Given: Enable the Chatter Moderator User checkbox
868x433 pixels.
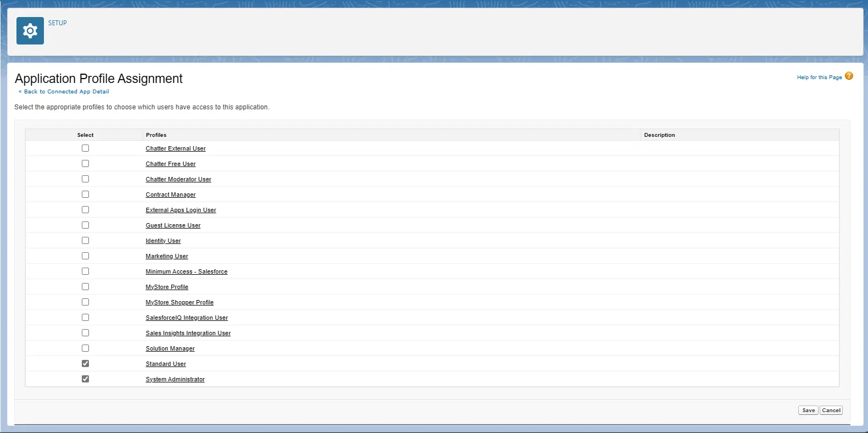Looking at the screenshot, I should point(85,179).
